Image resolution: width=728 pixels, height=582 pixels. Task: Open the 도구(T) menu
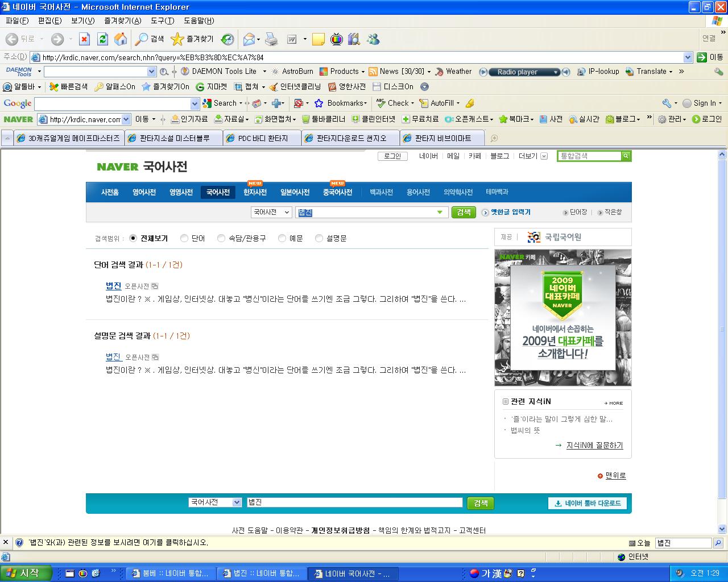coord(163,20)
